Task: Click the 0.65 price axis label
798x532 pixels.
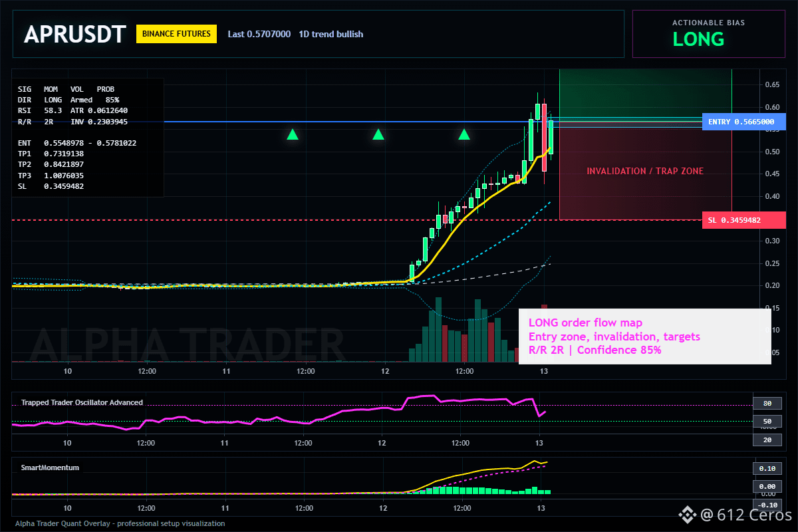Action: click(771, 84)
